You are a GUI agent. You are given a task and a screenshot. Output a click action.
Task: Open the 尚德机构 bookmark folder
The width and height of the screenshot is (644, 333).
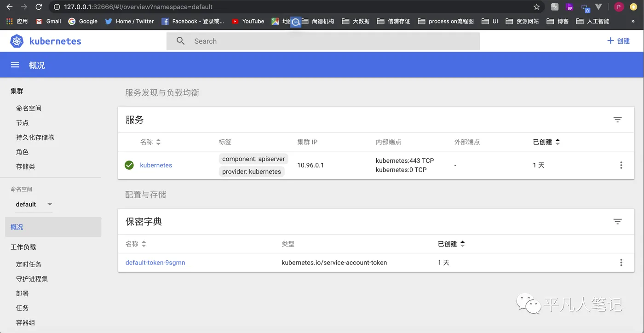(x=317, y=21)
